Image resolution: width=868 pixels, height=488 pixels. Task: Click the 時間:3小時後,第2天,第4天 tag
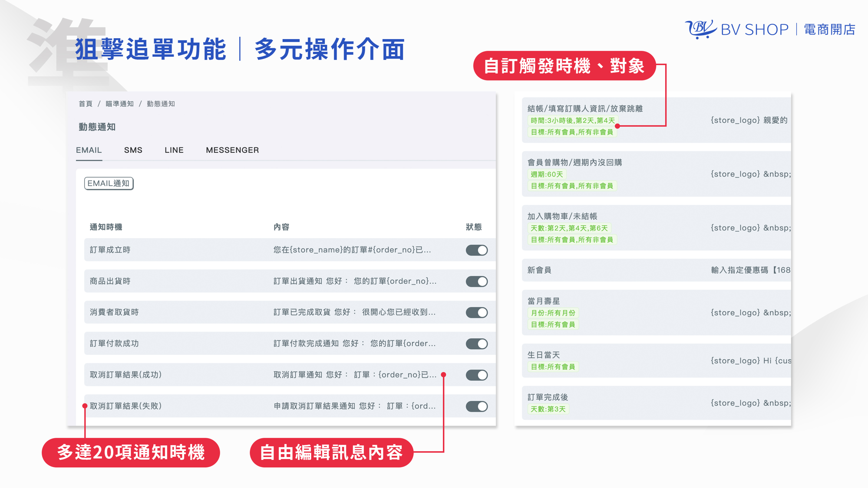[x=573, y=121]
